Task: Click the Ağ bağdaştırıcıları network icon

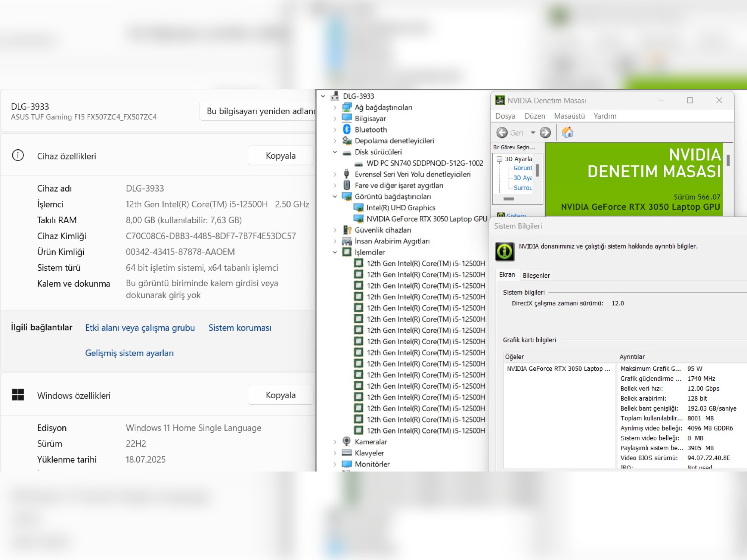Action: pos(347,107)
